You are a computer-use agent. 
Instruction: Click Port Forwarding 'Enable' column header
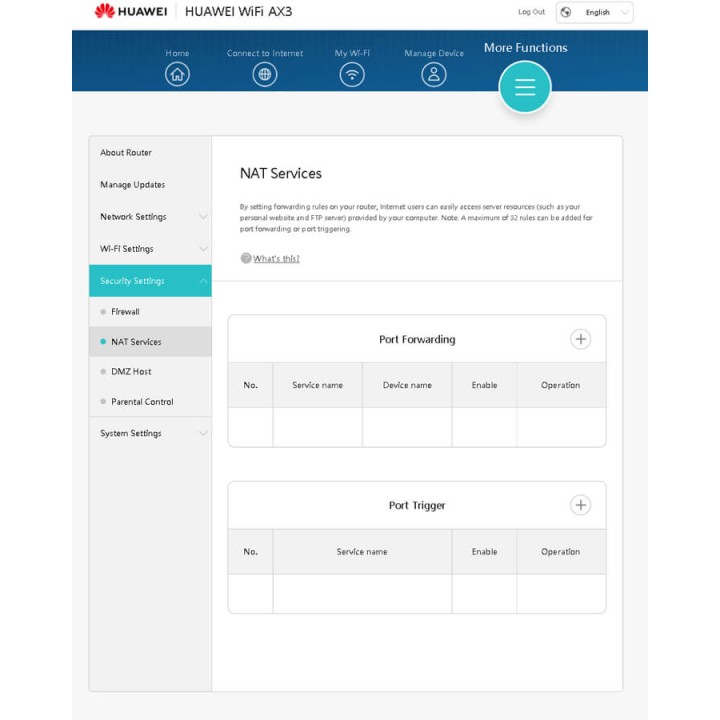coord(484,385)
